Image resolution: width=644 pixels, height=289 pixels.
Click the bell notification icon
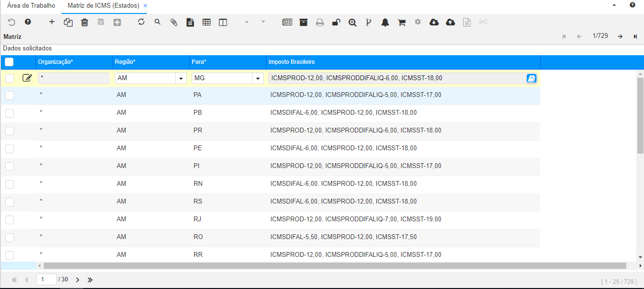385,22
